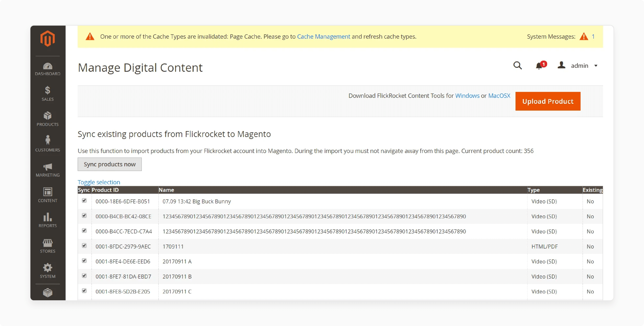Click the cache warning triangle icon
This screenshot has height=326, width=644.
[90, 37]
